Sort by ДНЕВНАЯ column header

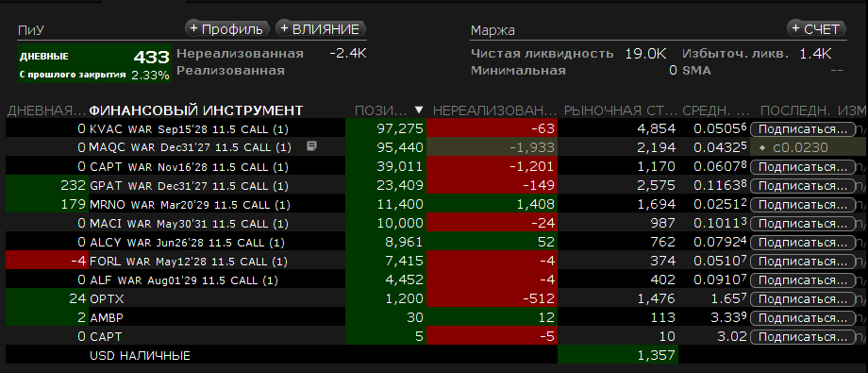[47, 110]
